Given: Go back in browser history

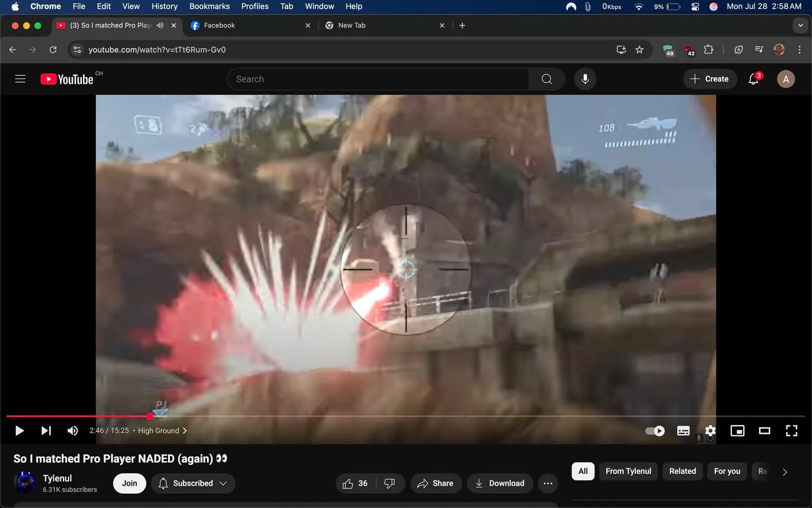Looking at the screenshot, I should [x=13, y=50].
